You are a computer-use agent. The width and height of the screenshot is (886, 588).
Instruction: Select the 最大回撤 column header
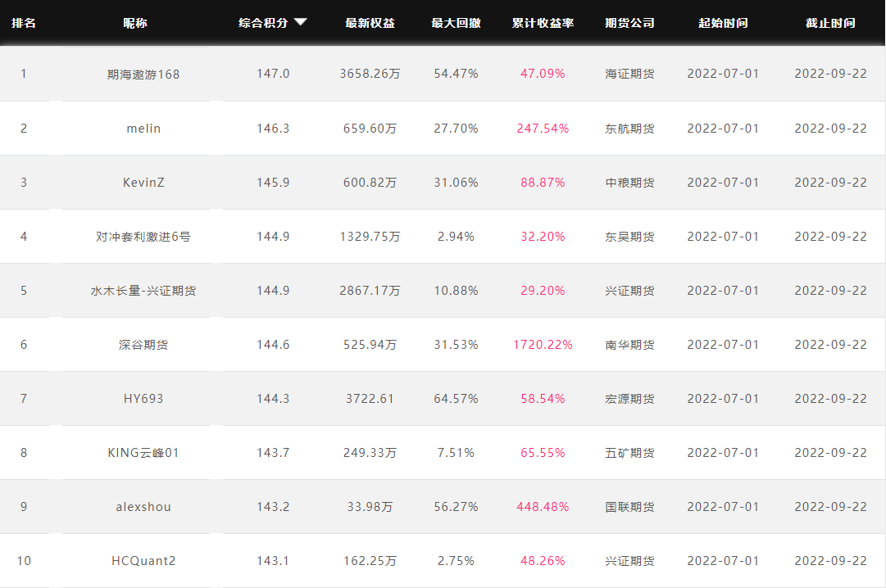tap(456, 23)
